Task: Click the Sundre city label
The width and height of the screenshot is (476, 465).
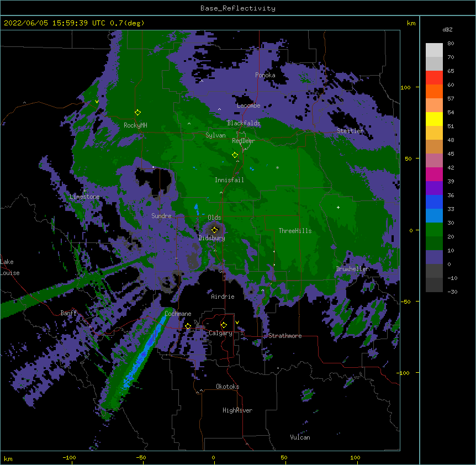Action: [161, 216]
